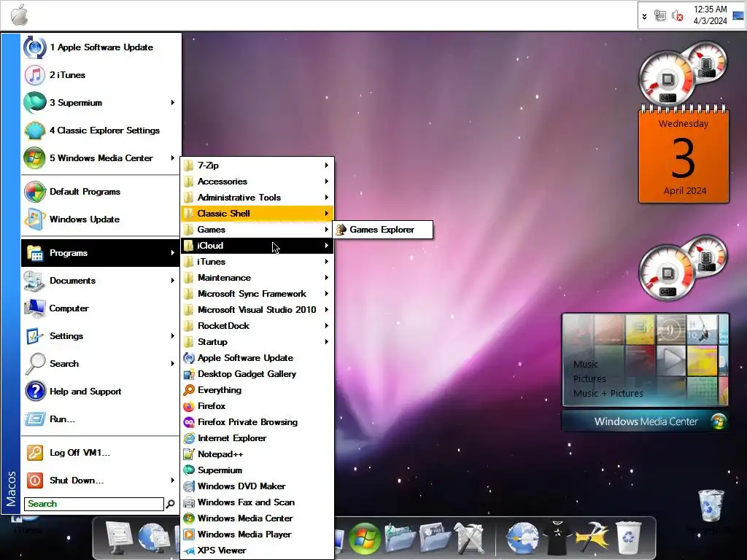Open the iTunes program folder
747x560 pixels.
258,262
